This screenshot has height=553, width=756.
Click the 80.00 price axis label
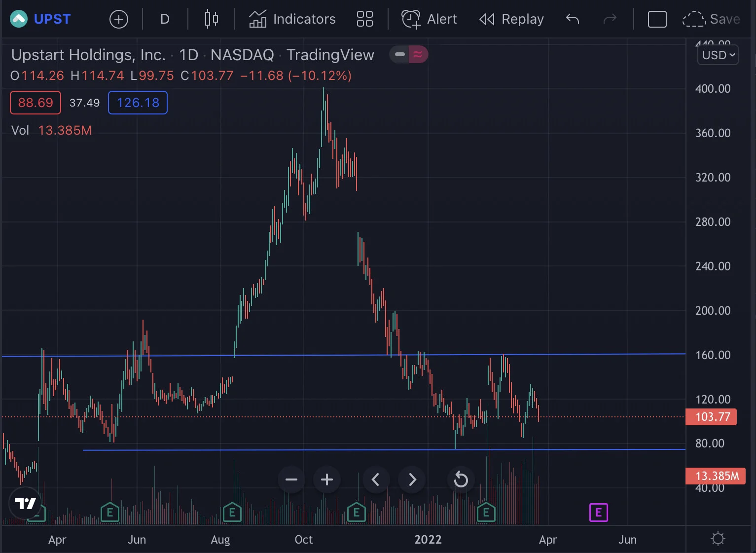[710, 443]
